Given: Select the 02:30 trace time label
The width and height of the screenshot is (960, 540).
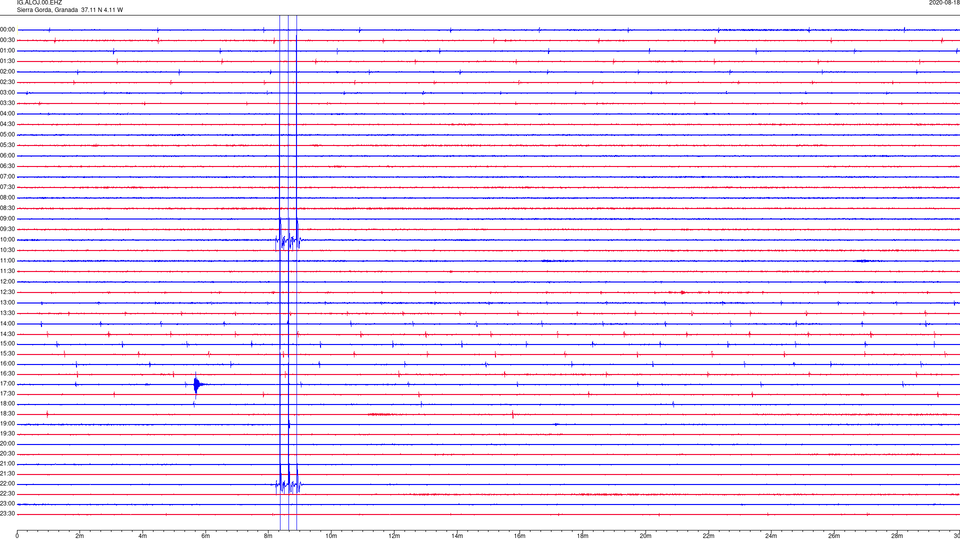Looking at the screenshot, I should pyautogui.click(x=7, y=82).
